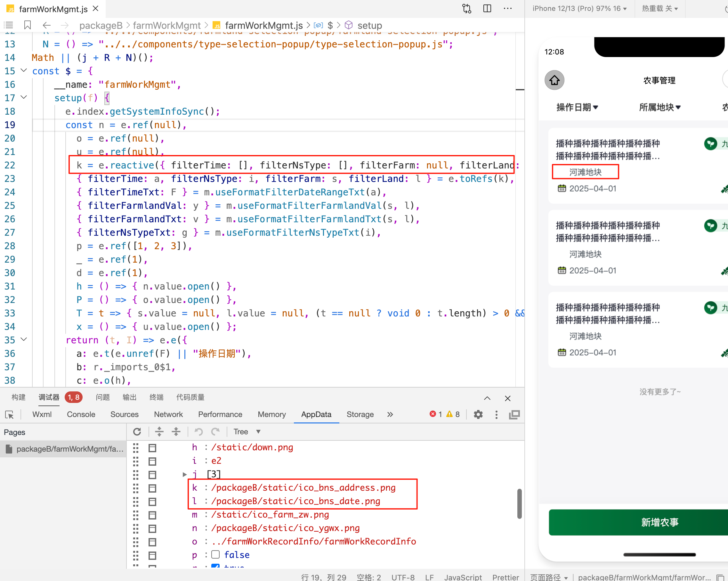Switch to the Console tab
The width and height of the screenshot is (728, 581).
click(81, 414)
